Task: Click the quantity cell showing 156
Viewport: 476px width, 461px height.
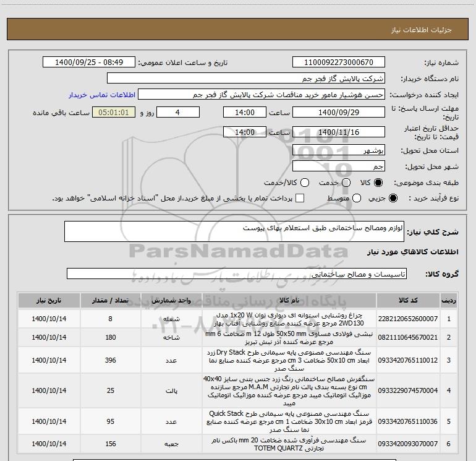Action: (x=110, y=444)
